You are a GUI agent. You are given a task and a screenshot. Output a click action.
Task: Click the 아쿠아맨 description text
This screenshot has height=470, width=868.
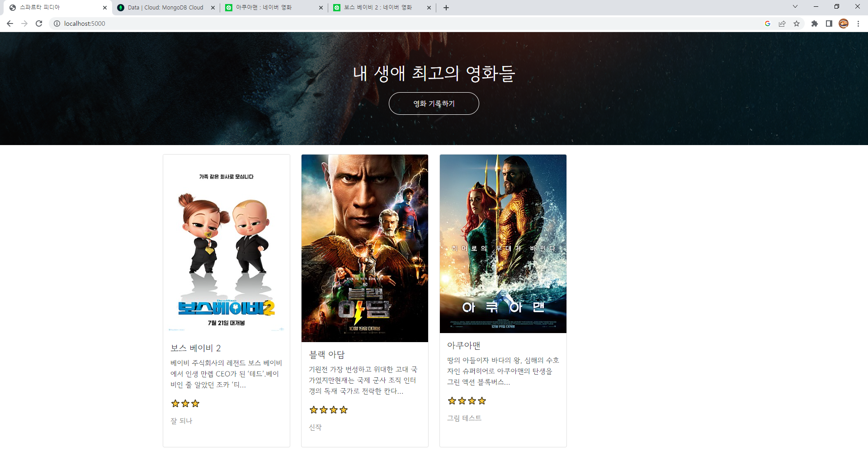coord(503,371)
